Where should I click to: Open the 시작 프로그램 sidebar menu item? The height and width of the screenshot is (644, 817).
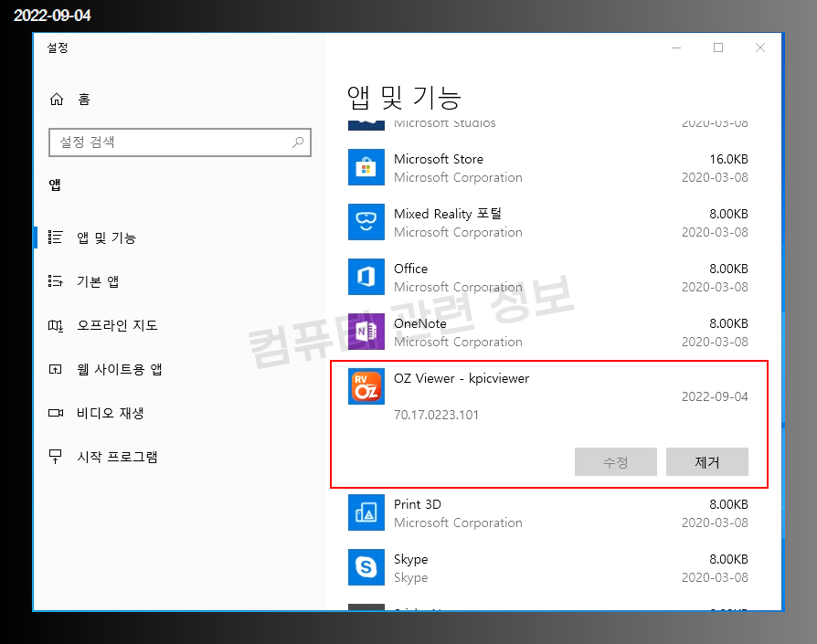click(180, 457)
